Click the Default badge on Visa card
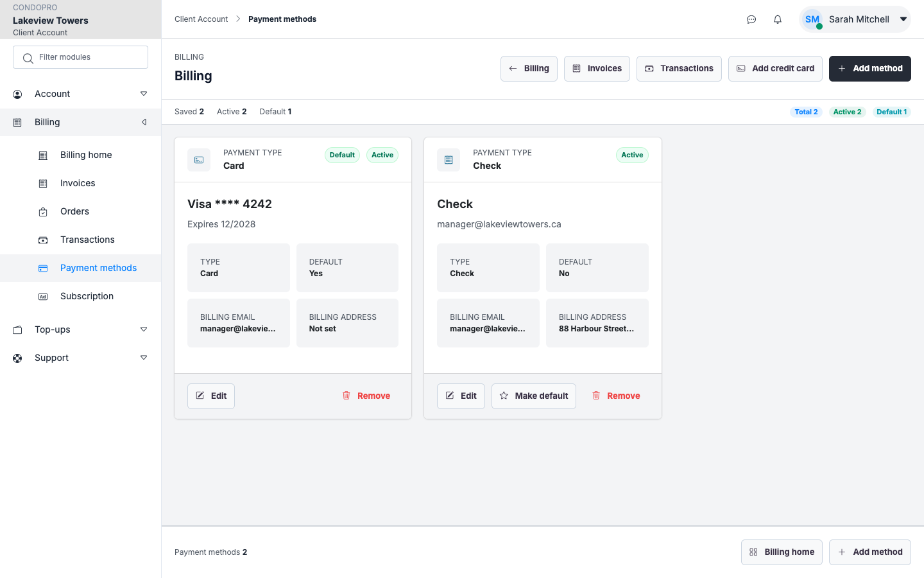This screenshot has height=578, width=924. pyautogui.click(x=342, y=155)
